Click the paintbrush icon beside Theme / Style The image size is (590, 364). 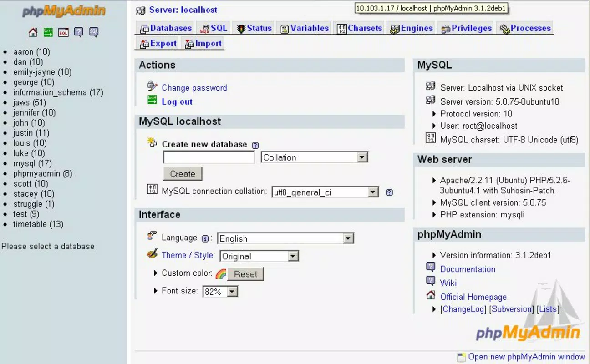pos(152,253)
